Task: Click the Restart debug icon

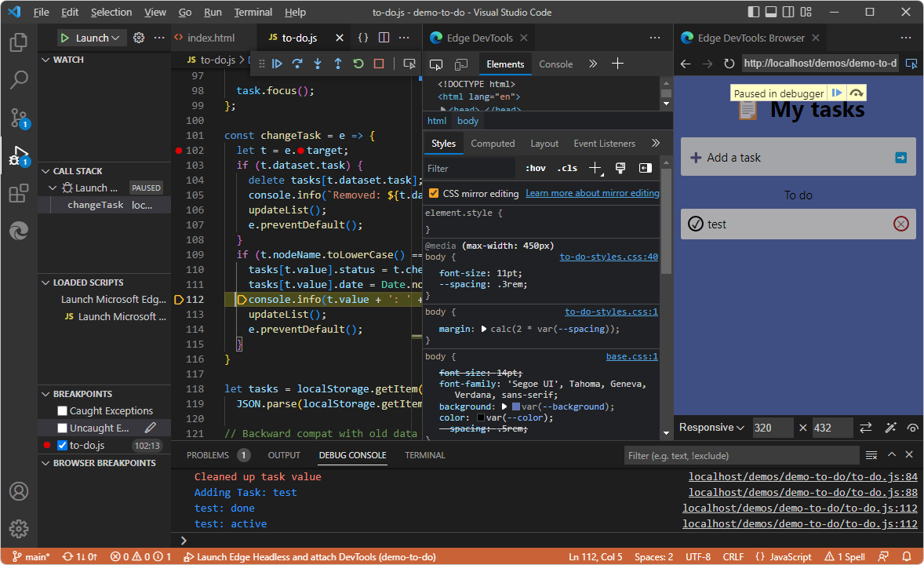Action: point(358,64)
